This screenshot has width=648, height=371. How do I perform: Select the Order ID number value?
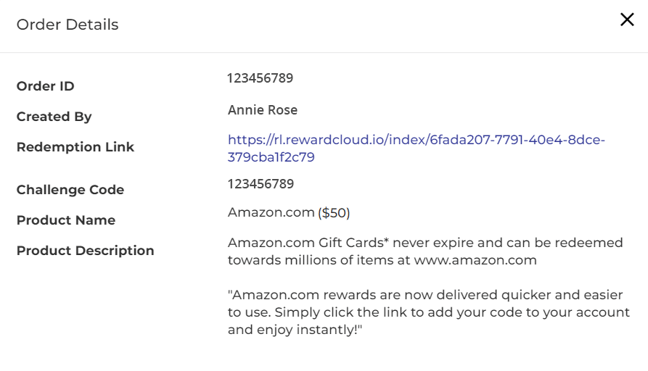pyautogui.click(x=260, y=78)
